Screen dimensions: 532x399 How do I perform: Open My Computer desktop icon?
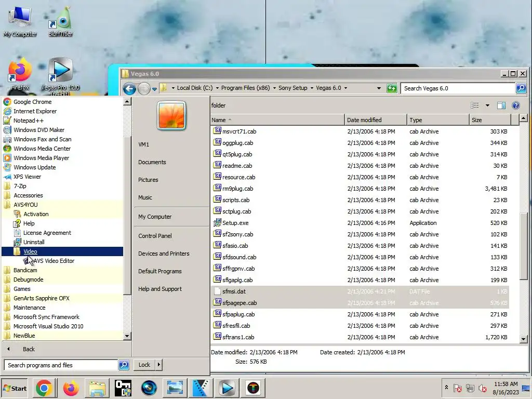click(20, 21)
